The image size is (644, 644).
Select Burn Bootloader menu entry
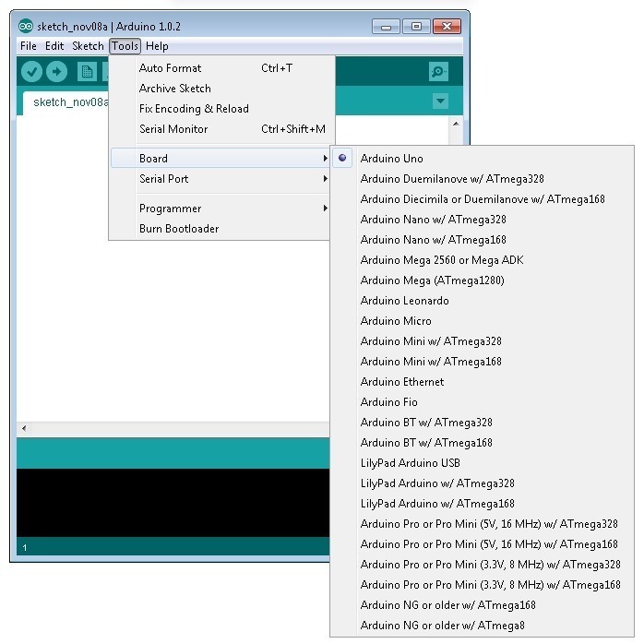click(221, 229)
